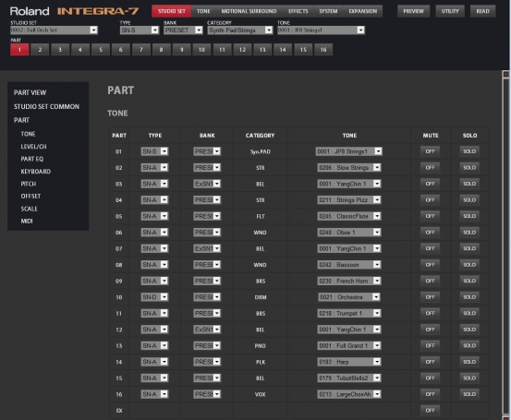Open MIDI sidebar item
Screen dimensions: 511x420
(x=27, y=221)
